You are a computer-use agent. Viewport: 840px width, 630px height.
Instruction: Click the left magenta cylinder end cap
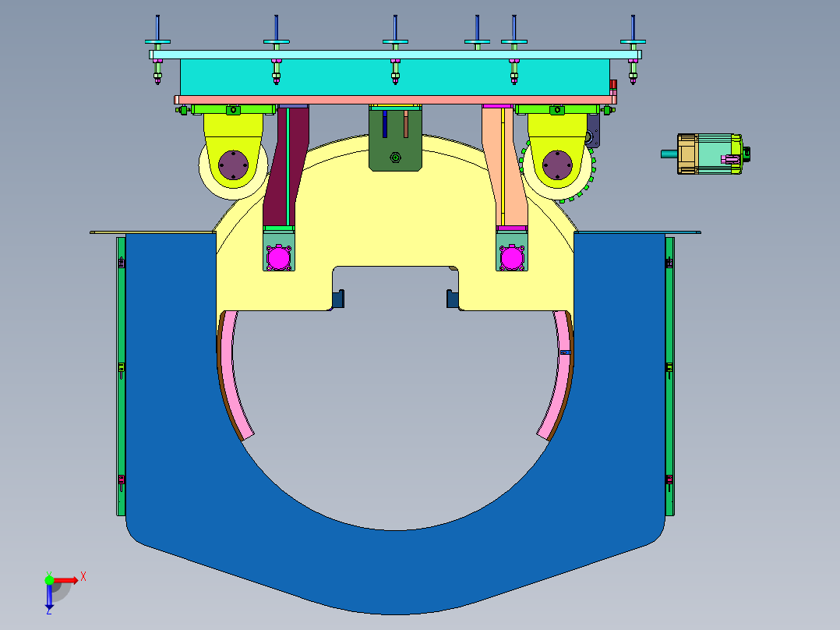279,257
